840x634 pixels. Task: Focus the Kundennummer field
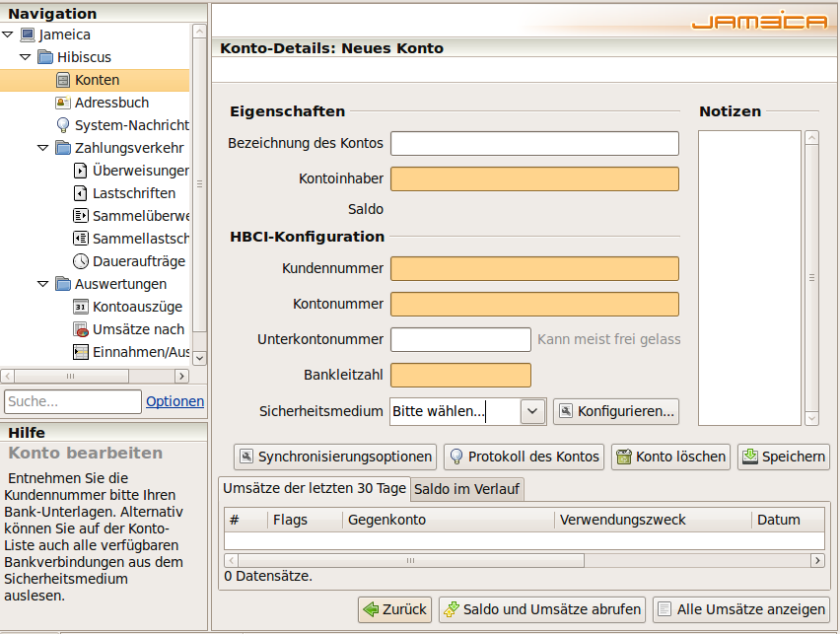(534, 268)
